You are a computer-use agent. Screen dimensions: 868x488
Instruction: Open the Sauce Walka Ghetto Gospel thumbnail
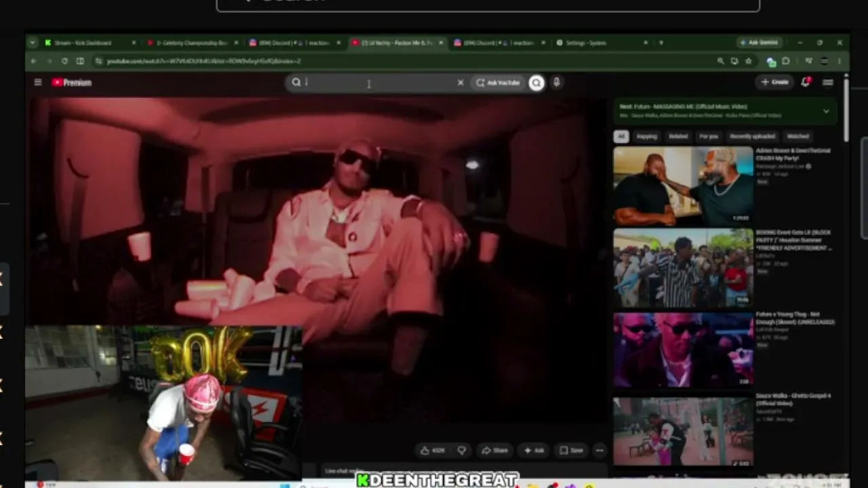point(683,432)
